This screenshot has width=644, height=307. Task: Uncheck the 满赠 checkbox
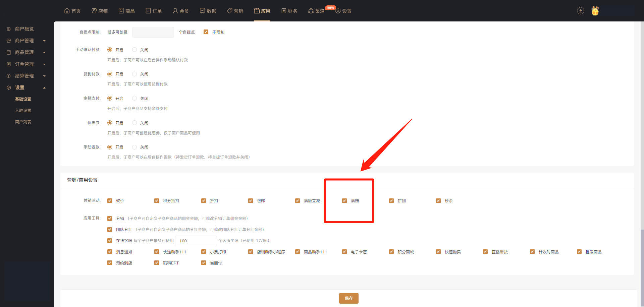(x=344, y=201)
